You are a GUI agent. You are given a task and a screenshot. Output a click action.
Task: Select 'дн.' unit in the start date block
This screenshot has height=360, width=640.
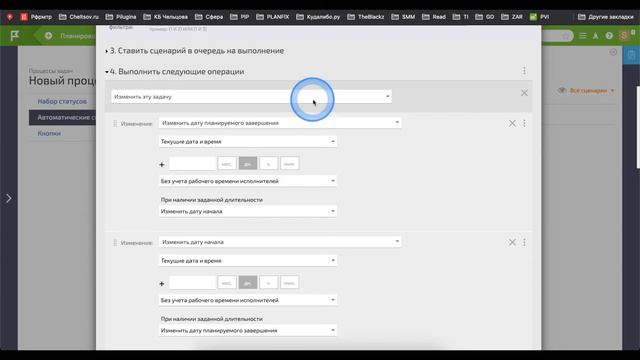tap(248, 282)
